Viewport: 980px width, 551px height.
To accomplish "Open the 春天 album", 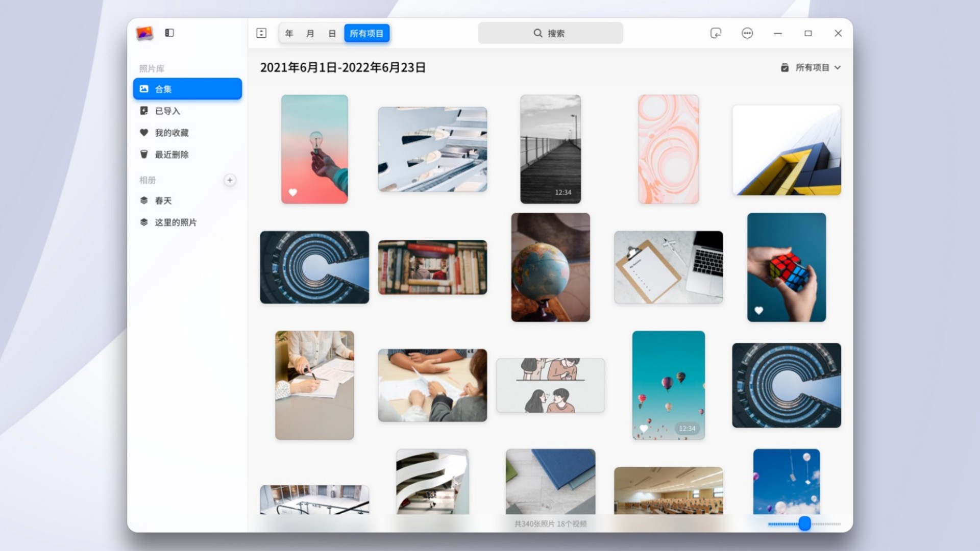I will click(163, 201).
